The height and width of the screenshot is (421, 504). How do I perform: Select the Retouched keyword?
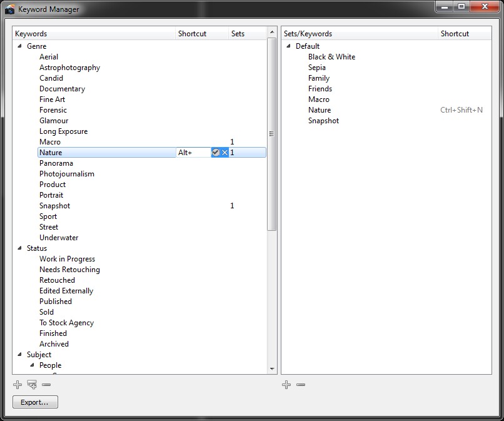coord(57,280)
